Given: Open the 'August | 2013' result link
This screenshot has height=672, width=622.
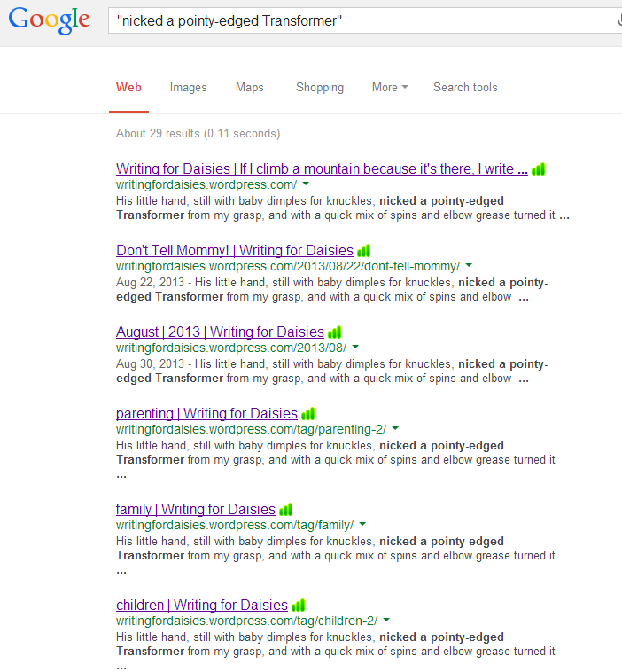Looking at the screenshot, I should tap(220, 332).
